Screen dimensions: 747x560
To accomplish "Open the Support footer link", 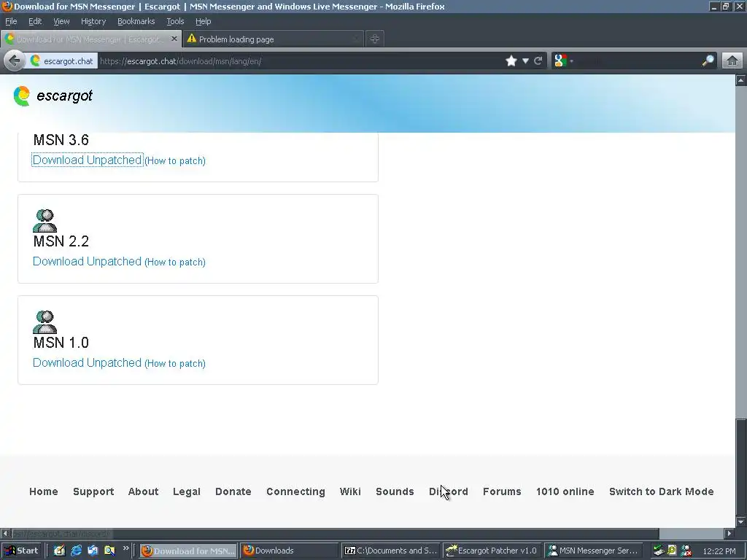I will 93,491.
